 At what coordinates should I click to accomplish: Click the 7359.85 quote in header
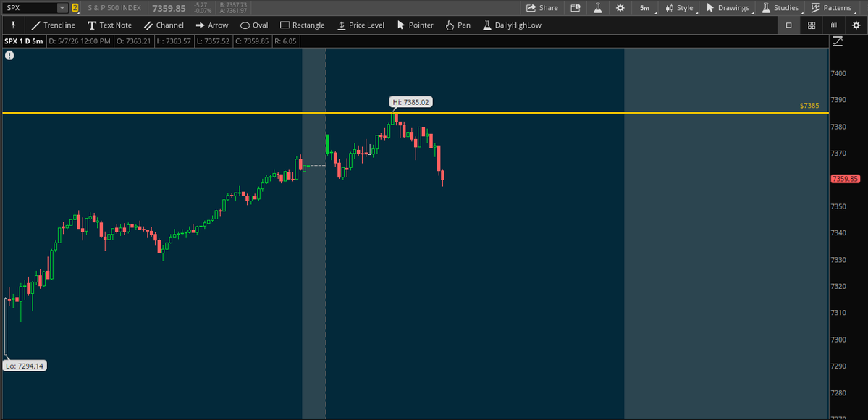169,8
